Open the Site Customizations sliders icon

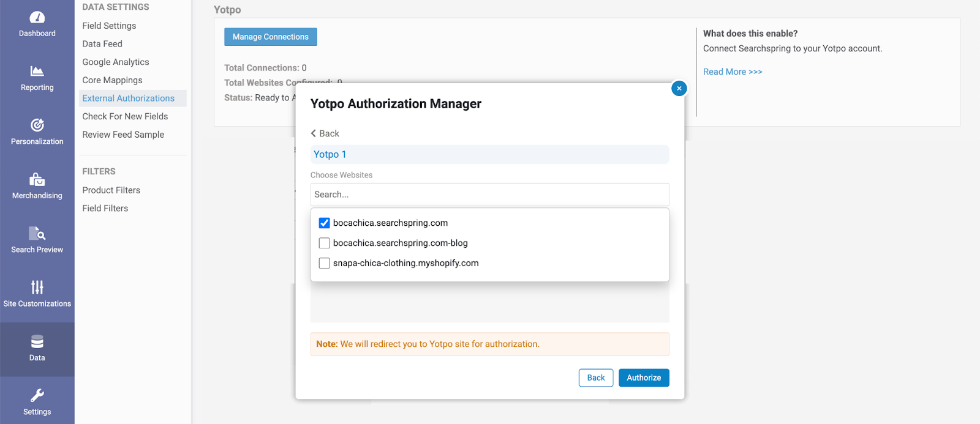click(x=37, y=287)
